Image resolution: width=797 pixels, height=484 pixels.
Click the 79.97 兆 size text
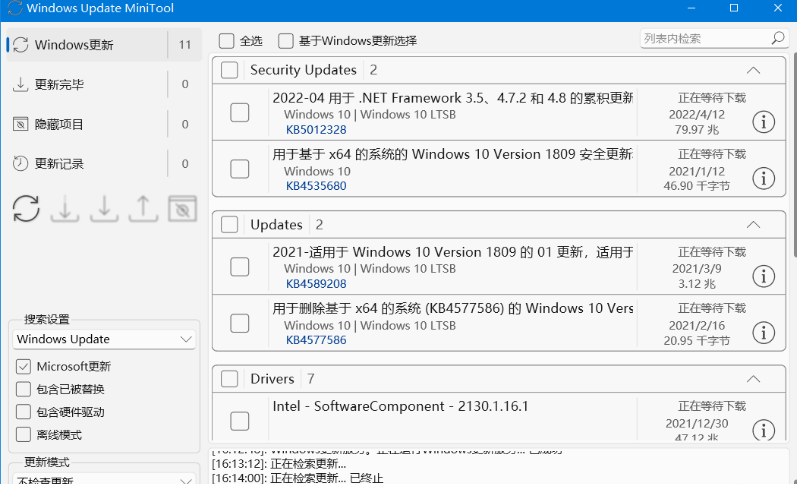696,130
